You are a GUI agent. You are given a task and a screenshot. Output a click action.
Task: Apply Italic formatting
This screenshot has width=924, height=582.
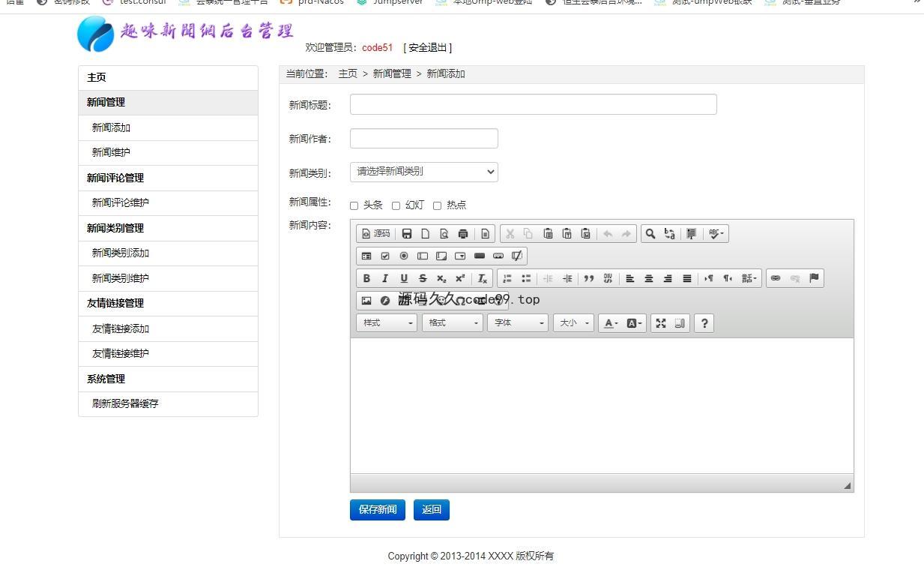coord(385,279)
